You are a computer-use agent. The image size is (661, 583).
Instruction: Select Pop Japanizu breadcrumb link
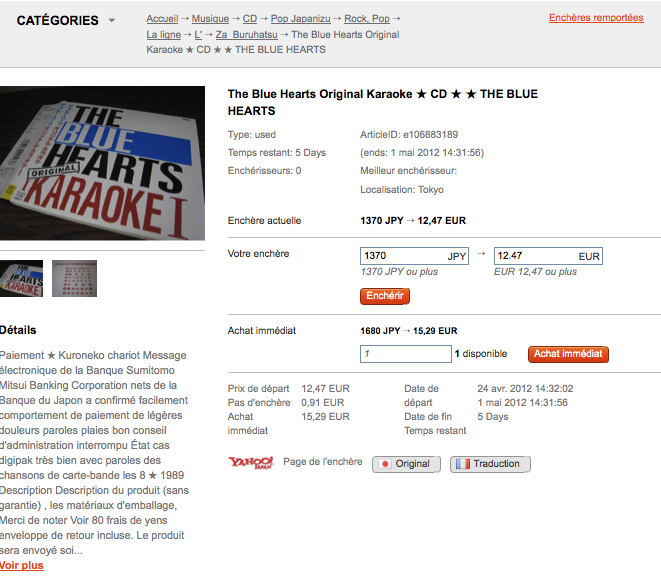pyautogui.click(x=301, y=19)
